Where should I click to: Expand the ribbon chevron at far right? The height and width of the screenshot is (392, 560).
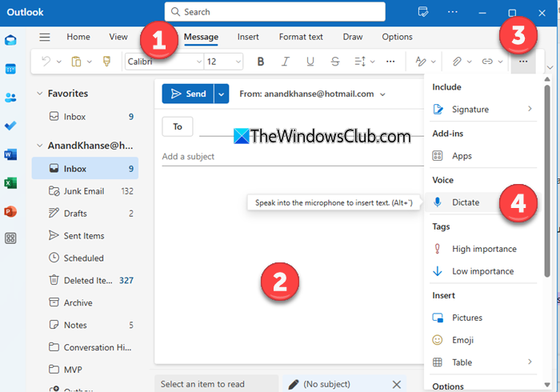(x=550, y=67)
